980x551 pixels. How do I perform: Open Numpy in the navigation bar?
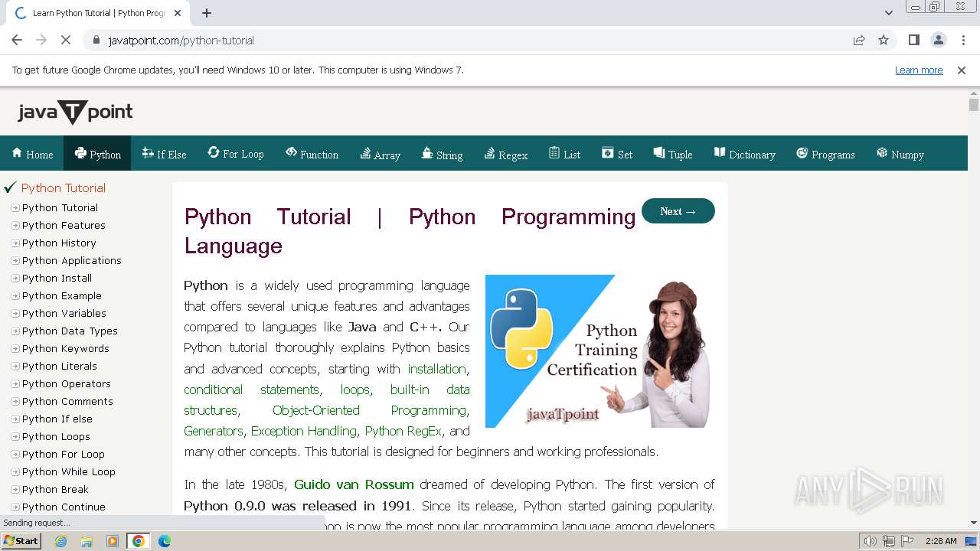coord(900,154)
